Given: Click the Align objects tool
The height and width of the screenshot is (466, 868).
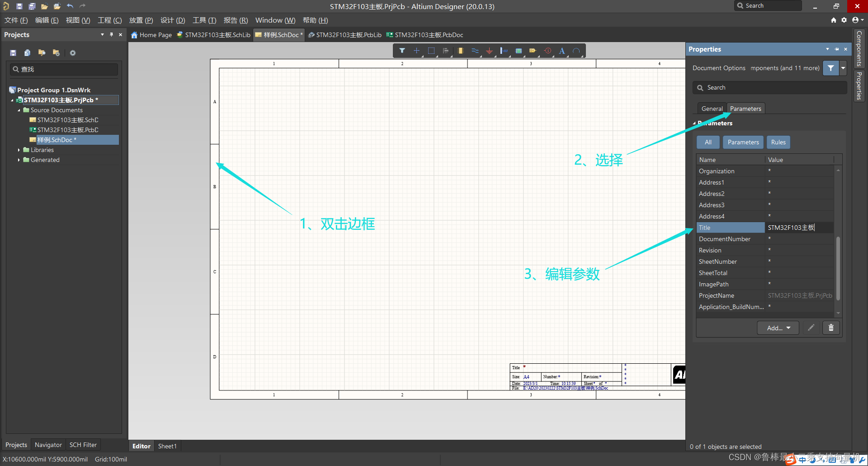Looking at the screenshot, I should 446,51.
